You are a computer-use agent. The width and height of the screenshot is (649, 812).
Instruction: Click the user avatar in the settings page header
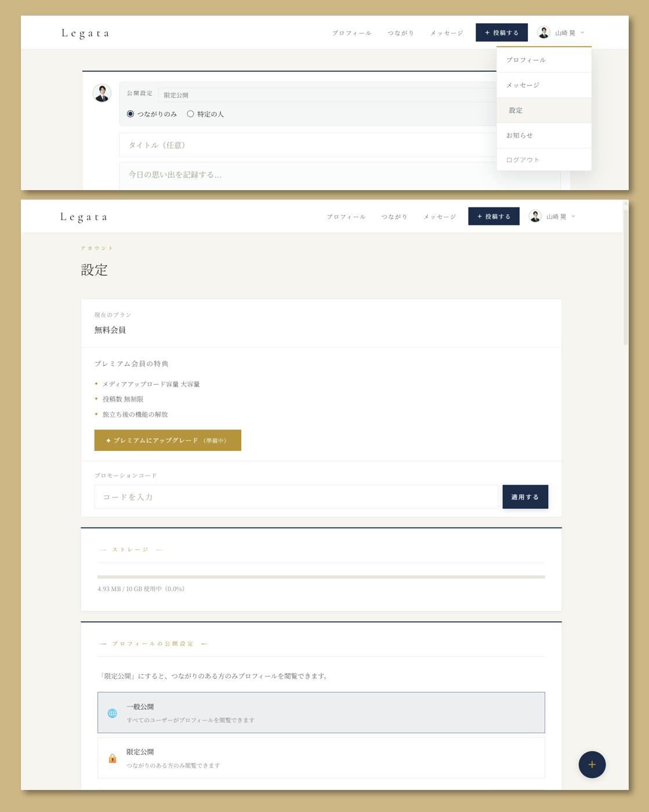535,216
